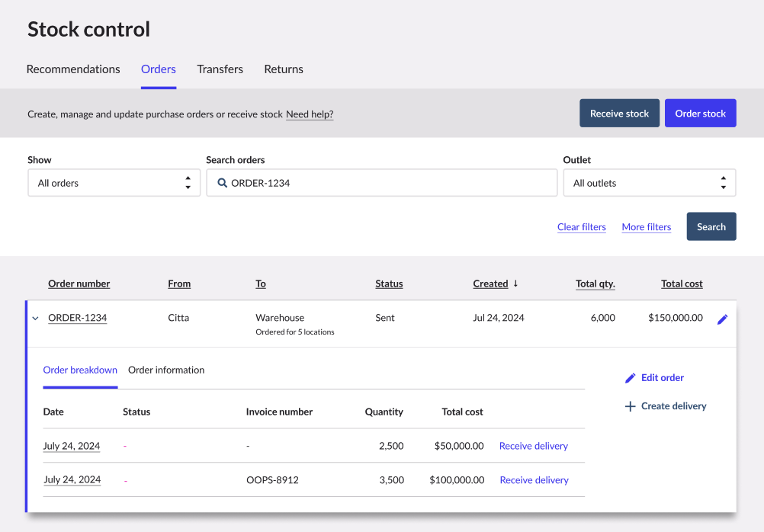Open July 24, 2024 date of OOPS-8912 delivery
This screenshot has width=764, height=532.
72,479
